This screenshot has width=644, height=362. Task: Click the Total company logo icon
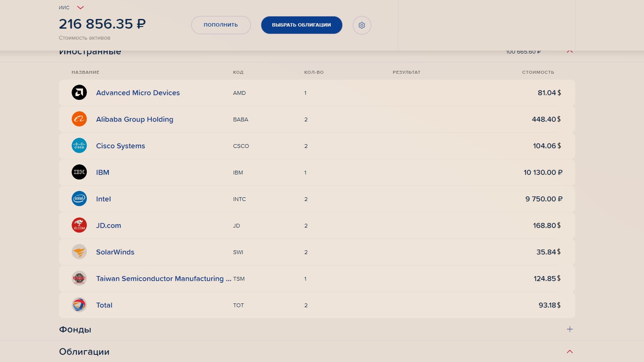coord(79,305)
